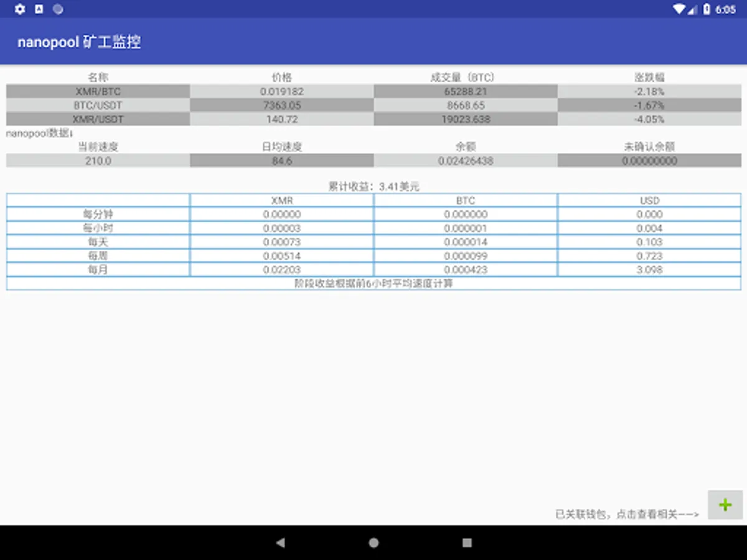747x560 pixels.
Task: Tap the 每小时 row label
Action: 98,228
